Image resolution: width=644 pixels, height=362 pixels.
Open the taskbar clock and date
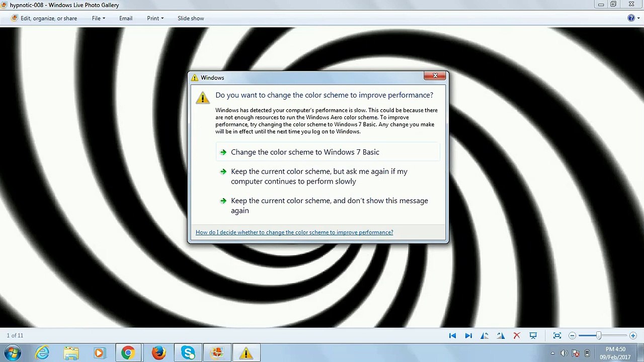click(x=615, y=353)
